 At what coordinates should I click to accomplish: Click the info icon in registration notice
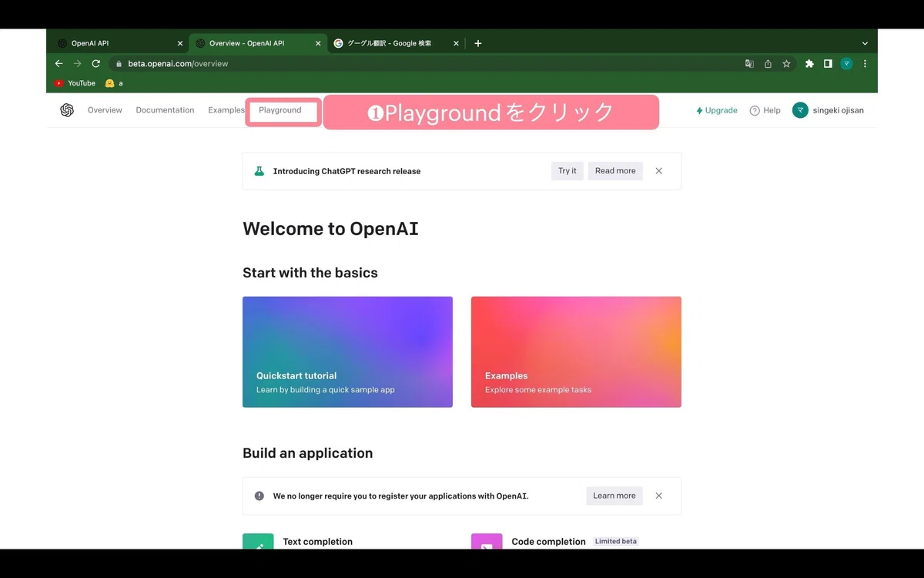click(x=259, y=496)
